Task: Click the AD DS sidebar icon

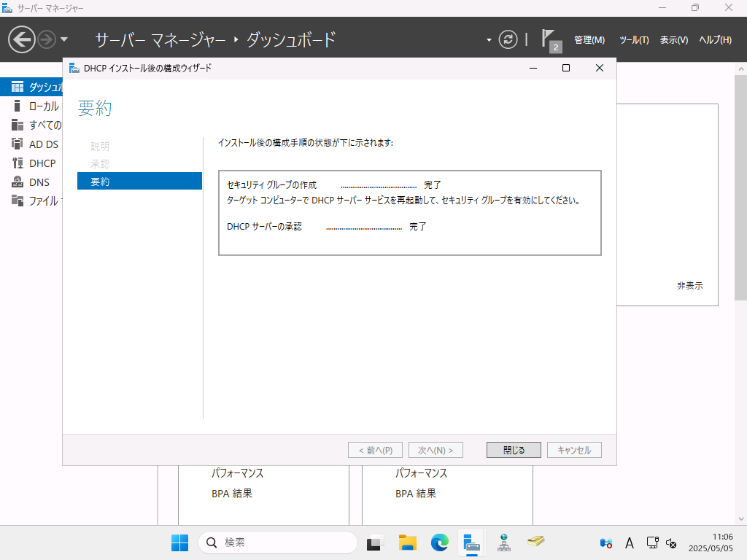Action: click(x=18, y=144)
